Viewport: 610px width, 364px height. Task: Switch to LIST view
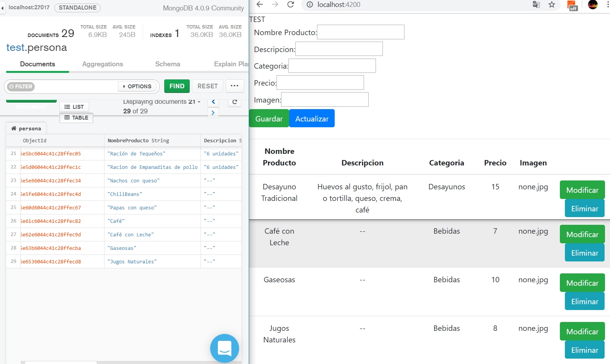(74, 107)
